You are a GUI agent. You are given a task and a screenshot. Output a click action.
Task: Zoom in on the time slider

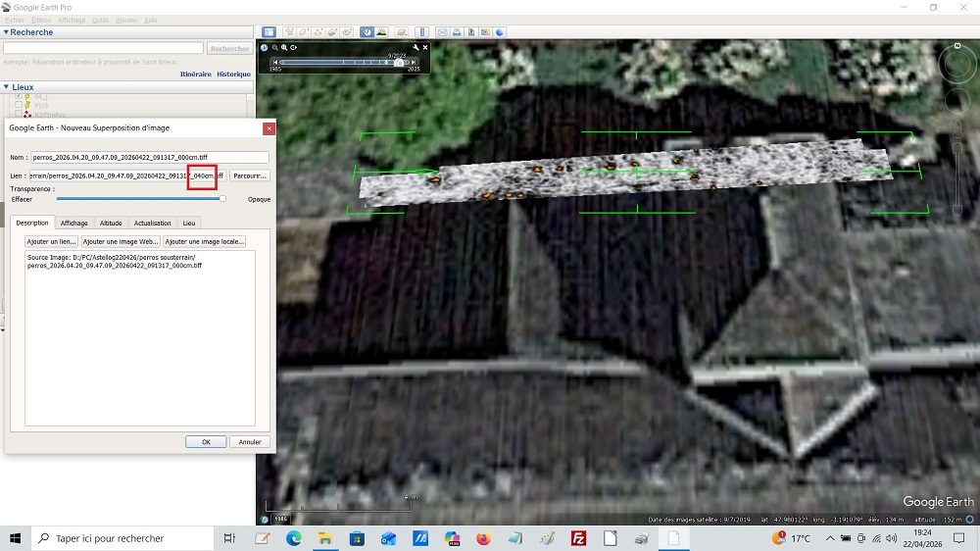click(x=284, y=47)
